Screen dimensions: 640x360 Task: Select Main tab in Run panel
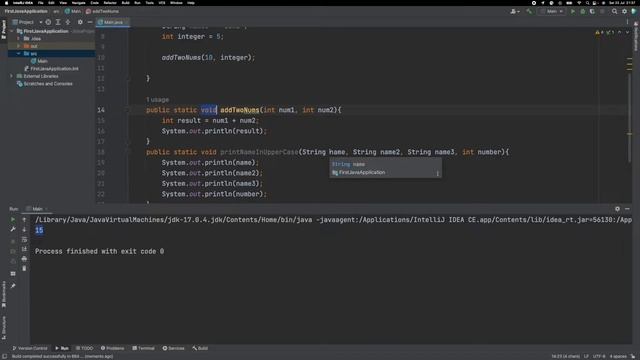[37, 209]
